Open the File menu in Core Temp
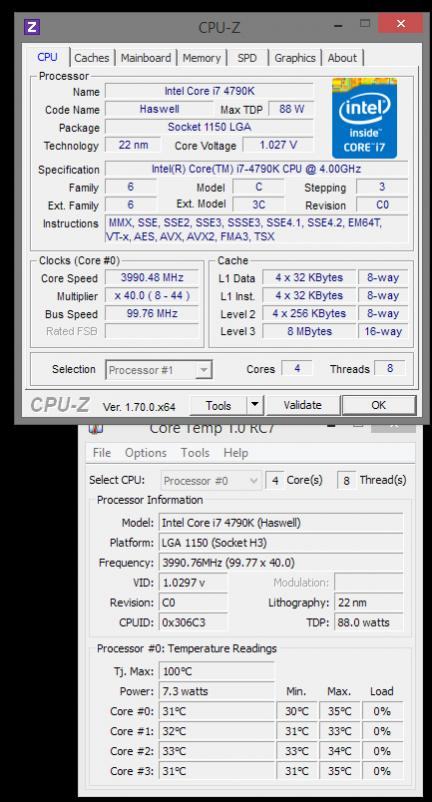The height and width of the screenshot is (802, 432). 102,453
